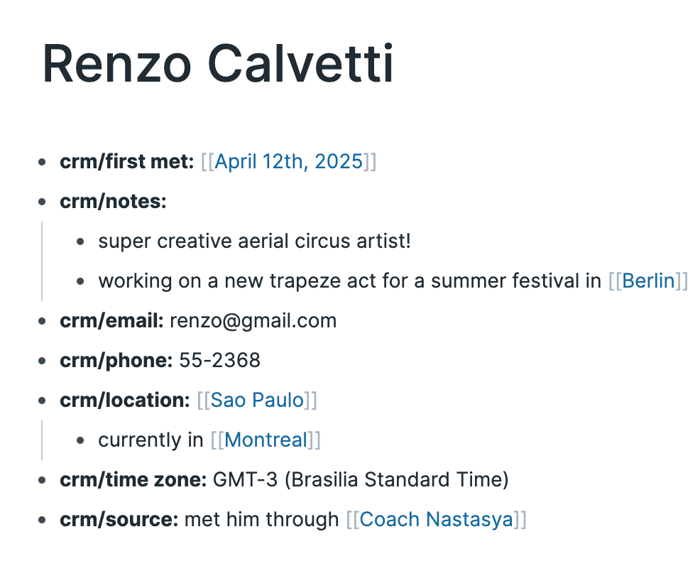Click the renzo@gmail.com email text
This screenshot has width=700, height=588.
click(x=253, y=321)
